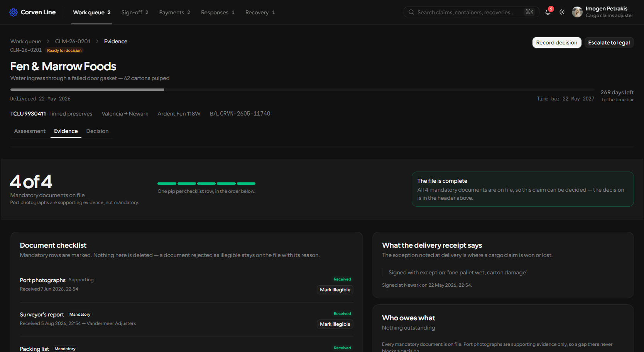Escalate to legal button
The width and height of the screenshot is (644, 352).
click(609, 43)
